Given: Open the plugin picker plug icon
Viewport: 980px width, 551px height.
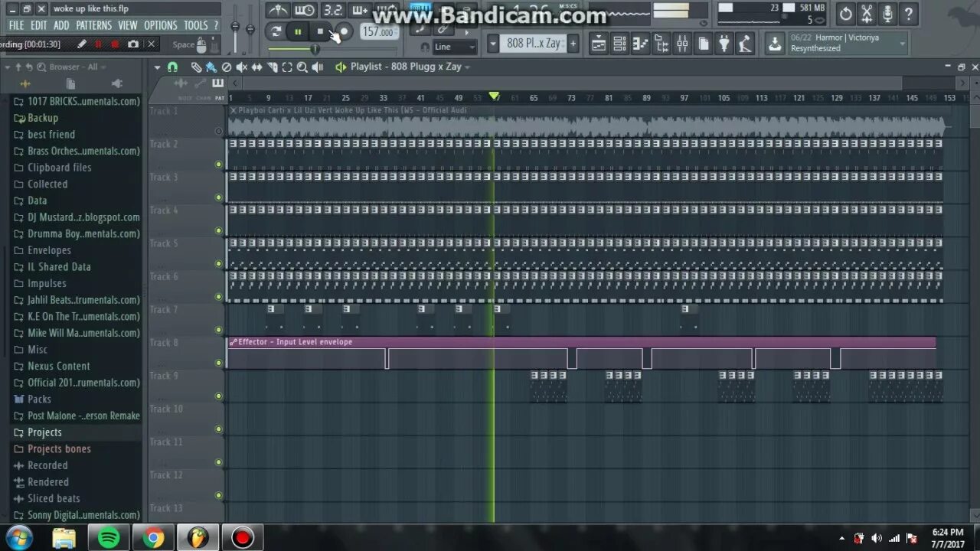Looking at the screenshot, I should pyautogui.click(x=724, y=44).
